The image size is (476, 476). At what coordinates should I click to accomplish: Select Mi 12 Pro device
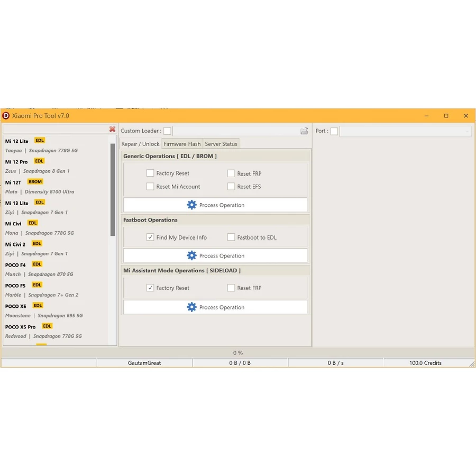coord(56,166)
